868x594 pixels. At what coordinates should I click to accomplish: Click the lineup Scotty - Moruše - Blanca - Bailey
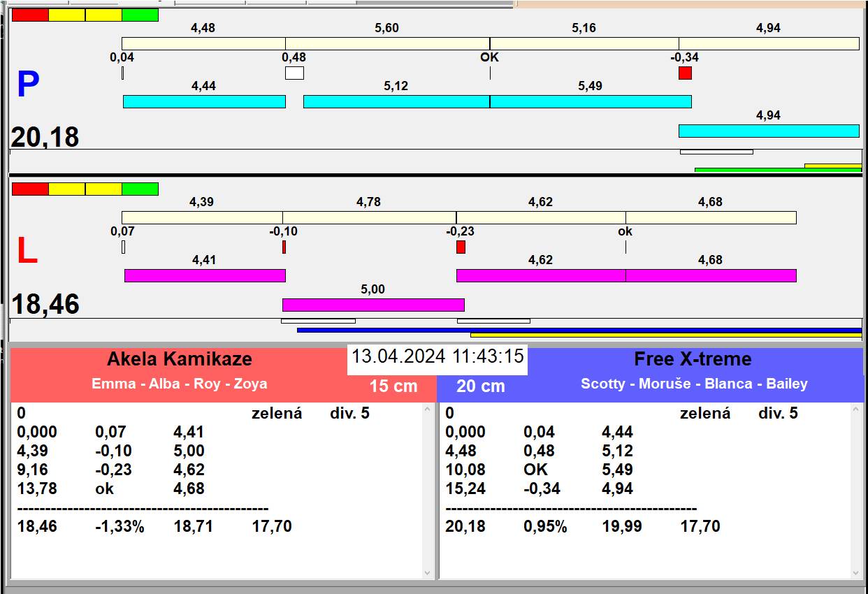[694, 384]
